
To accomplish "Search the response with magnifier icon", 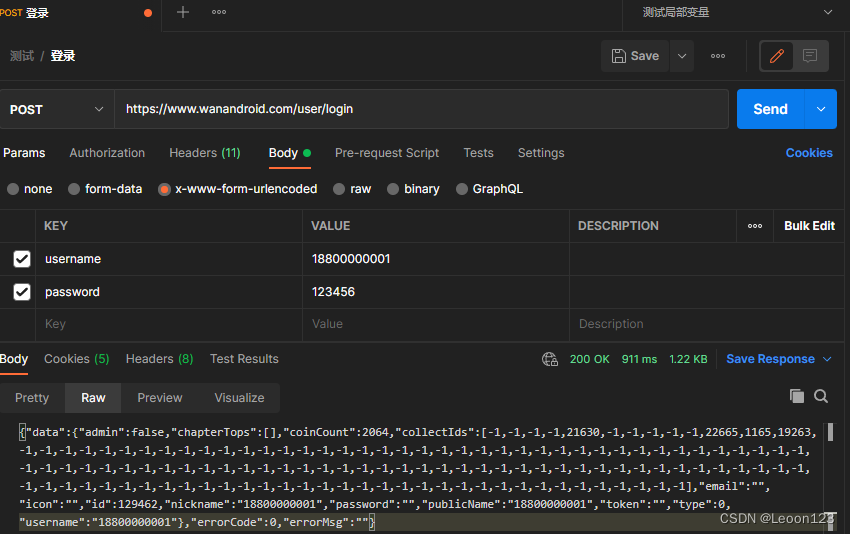I will pos(821,396).
